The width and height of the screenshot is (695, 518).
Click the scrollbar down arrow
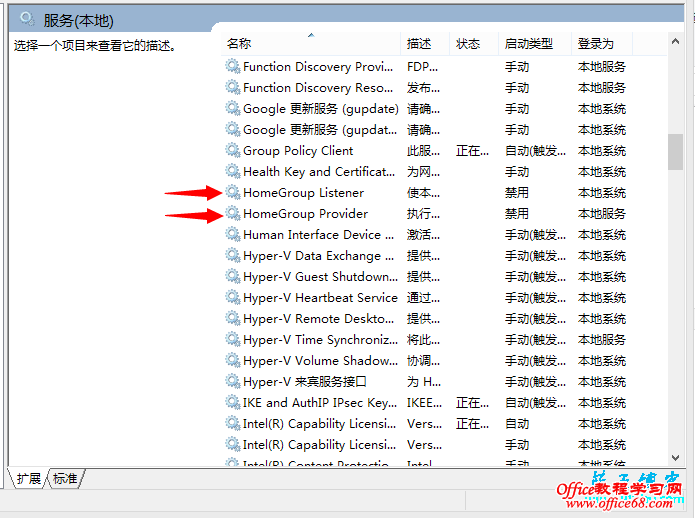coord(675,458)
